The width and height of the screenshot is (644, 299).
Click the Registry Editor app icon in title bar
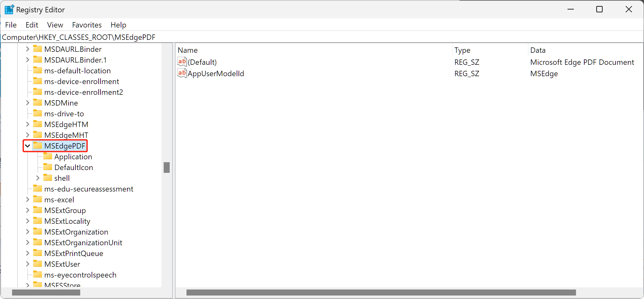pos(9,9)
